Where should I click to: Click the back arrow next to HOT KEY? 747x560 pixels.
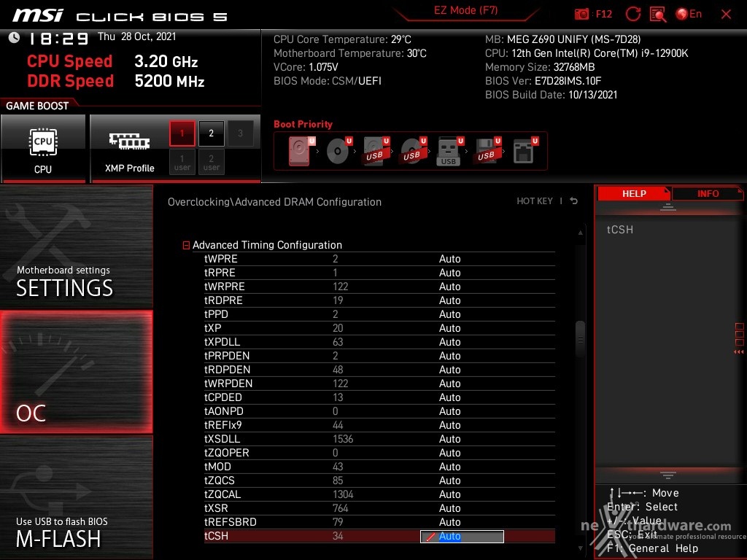pyautogui.click(x=574, y=201)
